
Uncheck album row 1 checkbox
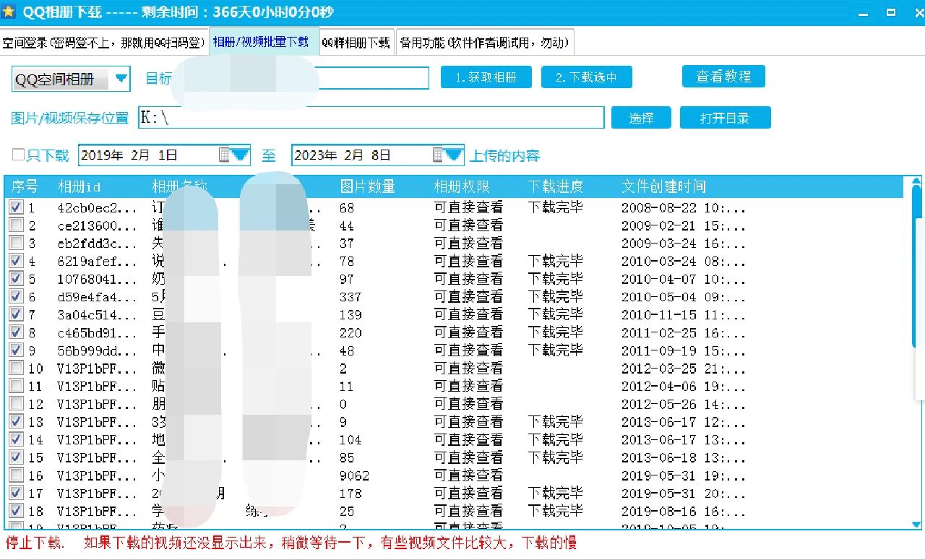click(x=16, y=207)
